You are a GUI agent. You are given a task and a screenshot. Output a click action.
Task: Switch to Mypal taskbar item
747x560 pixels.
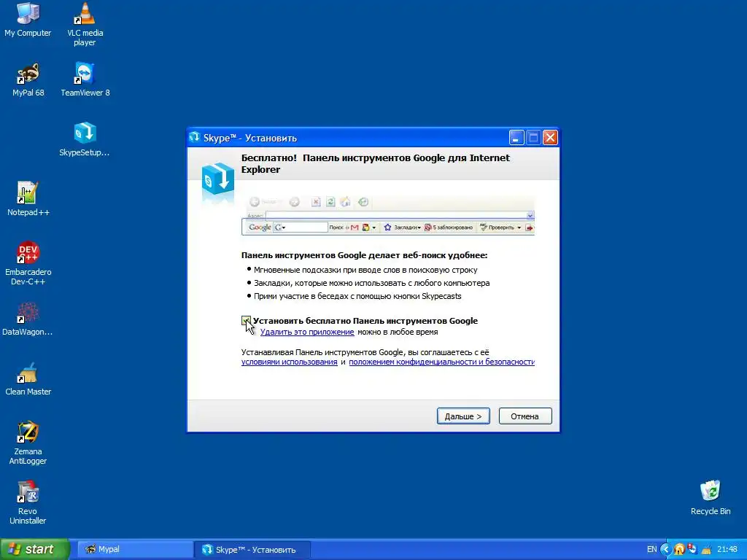point(135,550)
